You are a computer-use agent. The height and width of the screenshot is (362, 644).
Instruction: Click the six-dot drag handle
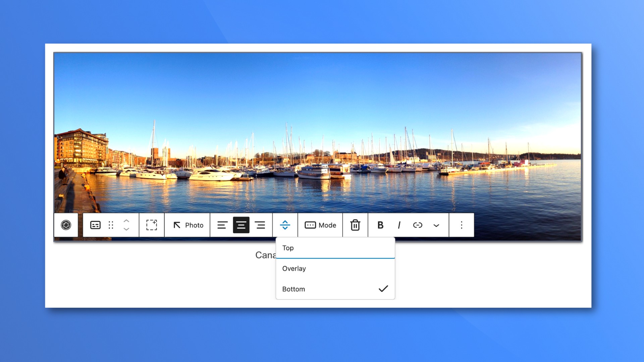coord(111,225)
